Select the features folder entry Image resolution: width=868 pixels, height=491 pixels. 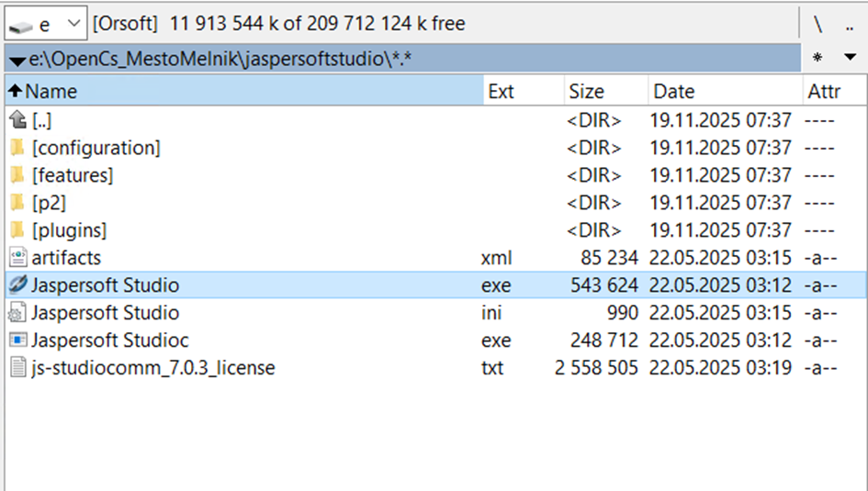click(x=73, y=175)
